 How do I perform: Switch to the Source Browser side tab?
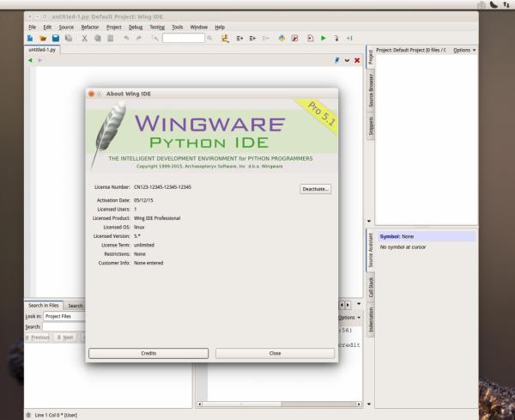[x=371, y=90]
